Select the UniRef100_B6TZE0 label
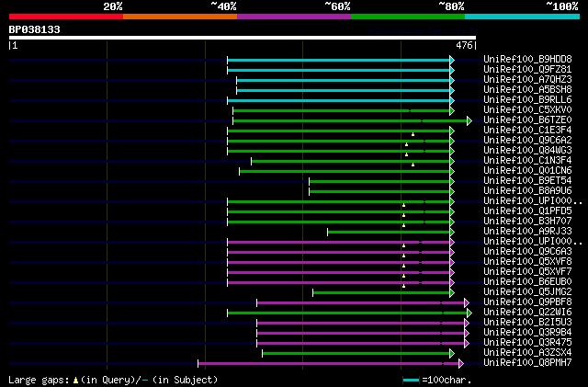Viewport: 588px width, 387px height. point(527,120)
